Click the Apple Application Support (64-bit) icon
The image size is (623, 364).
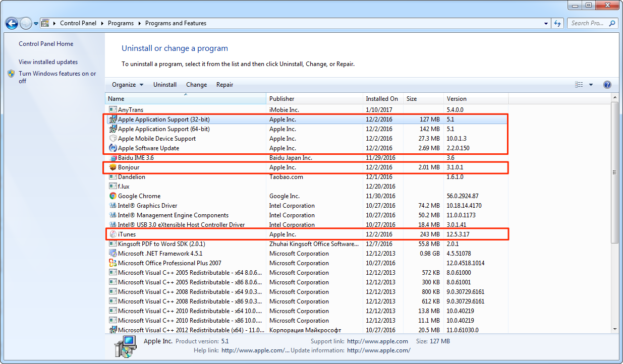(x=113, y=129)
